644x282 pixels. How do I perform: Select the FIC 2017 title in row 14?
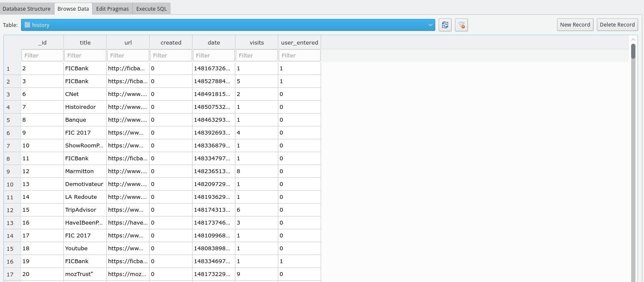[85, 236]
